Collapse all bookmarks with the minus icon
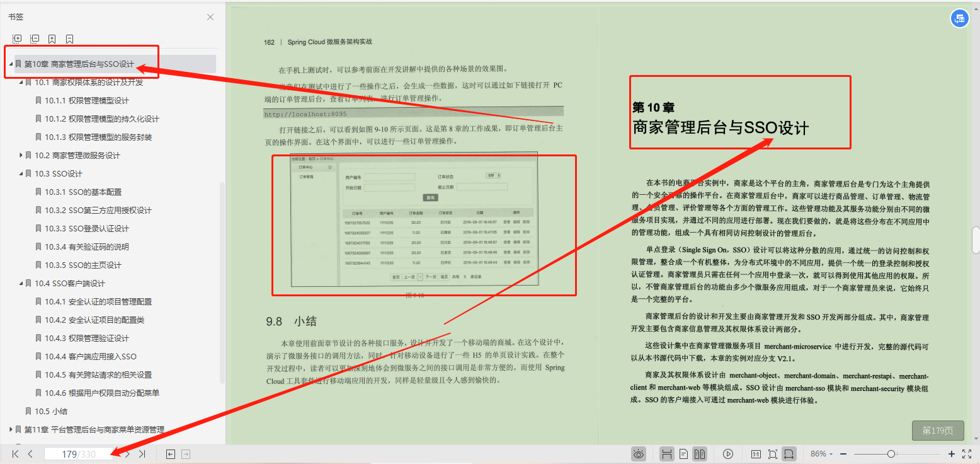 pyautogui.click(x=35, y=39)
